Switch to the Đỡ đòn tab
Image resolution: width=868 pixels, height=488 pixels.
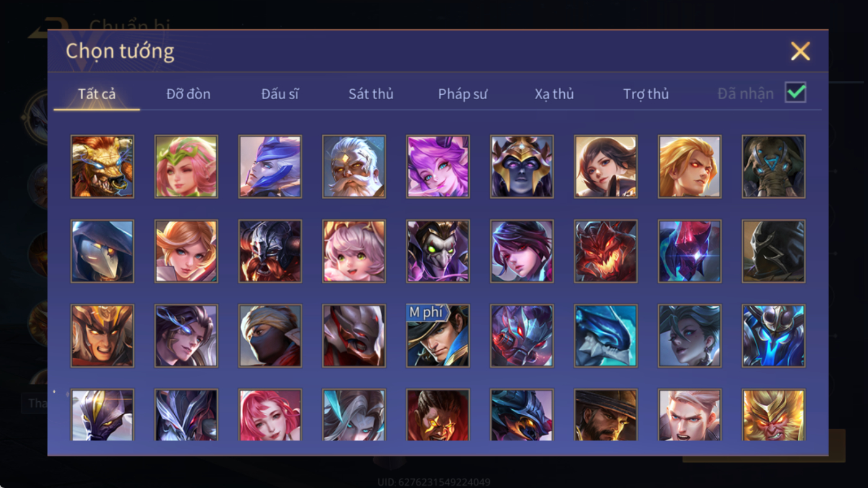click(x=188, y=94)
